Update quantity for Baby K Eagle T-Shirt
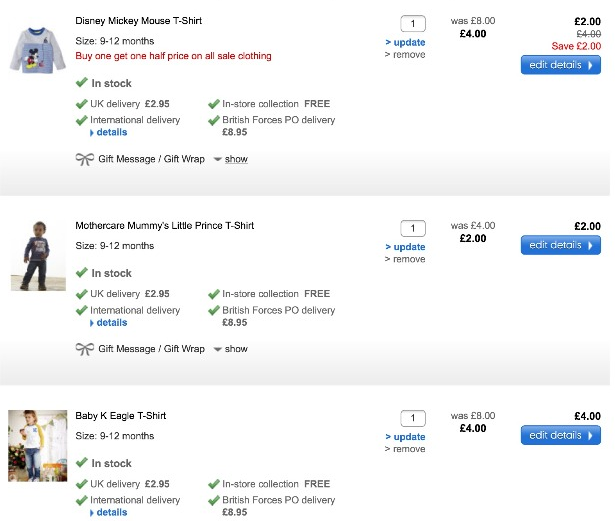 (408, 437)
